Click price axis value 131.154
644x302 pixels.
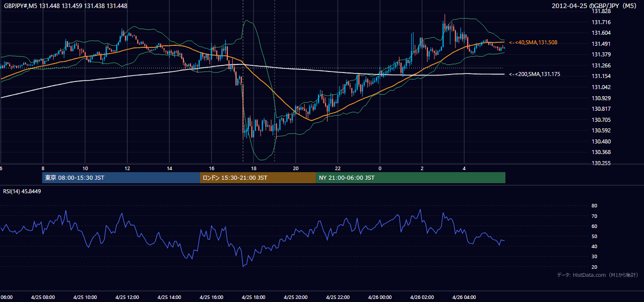pyautogui.click(x=601, y=76)
